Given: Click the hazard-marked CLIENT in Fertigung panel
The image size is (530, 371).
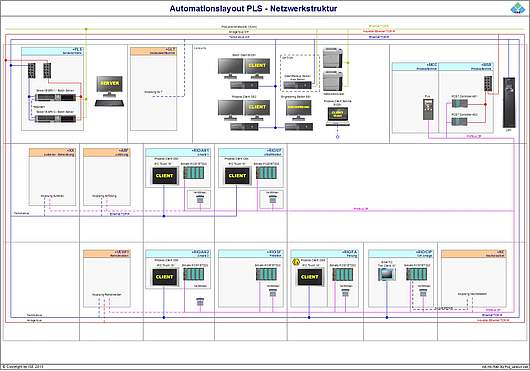Looking at the screenshot, I should (310, 277).
